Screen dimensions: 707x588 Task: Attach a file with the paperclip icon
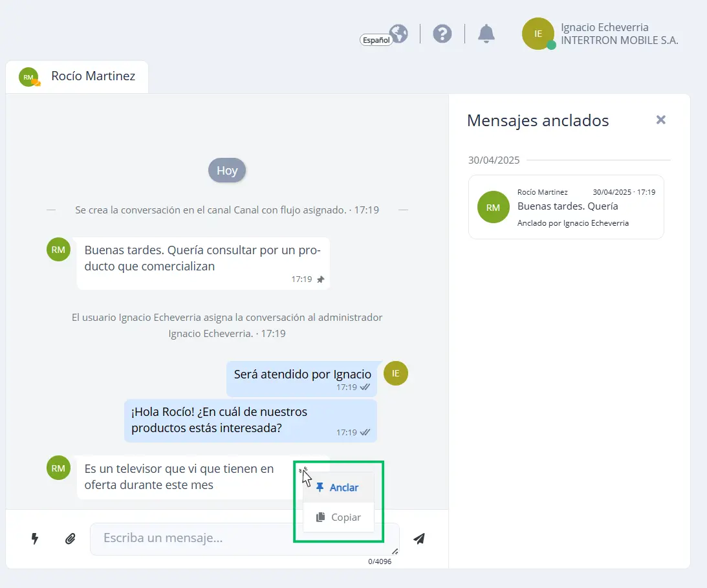(71, 538)
